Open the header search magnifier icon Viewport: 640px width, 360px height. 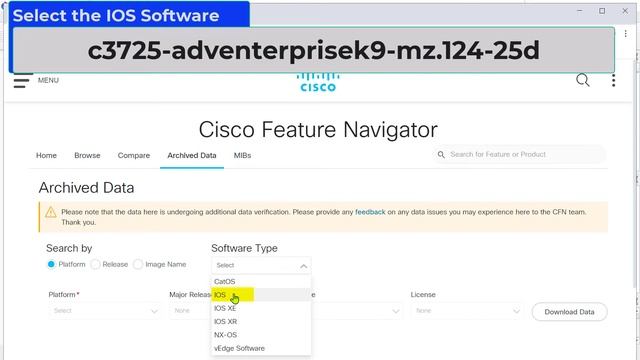(x=582, y=80)
